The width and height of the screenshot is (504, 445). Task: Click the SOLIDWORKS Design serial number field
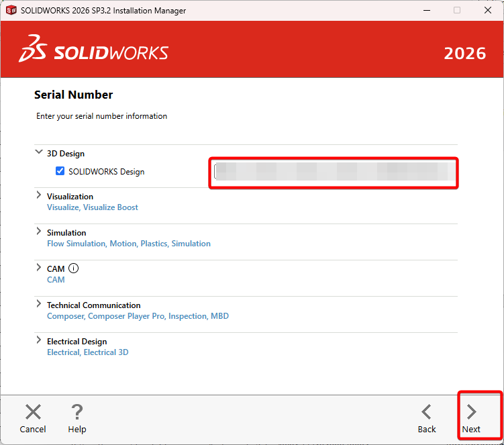coord(335,172)
